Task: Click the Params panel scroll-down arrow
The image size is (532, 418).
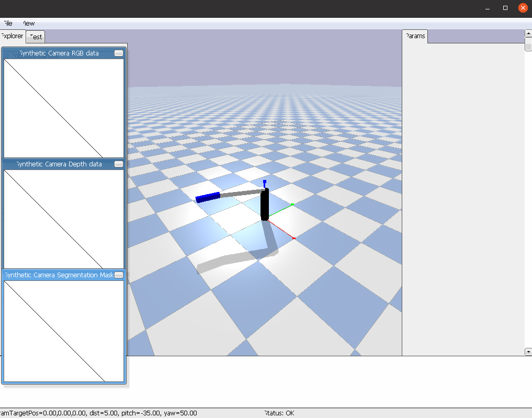Action: pyautogui.click(x=528, y=351)
